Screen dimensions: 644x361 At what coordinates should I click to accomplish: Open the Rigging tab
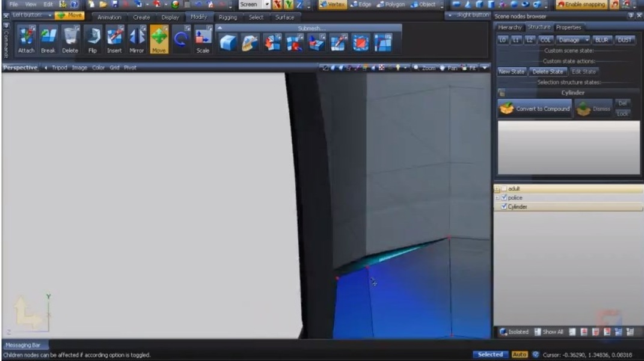(227, 17)
